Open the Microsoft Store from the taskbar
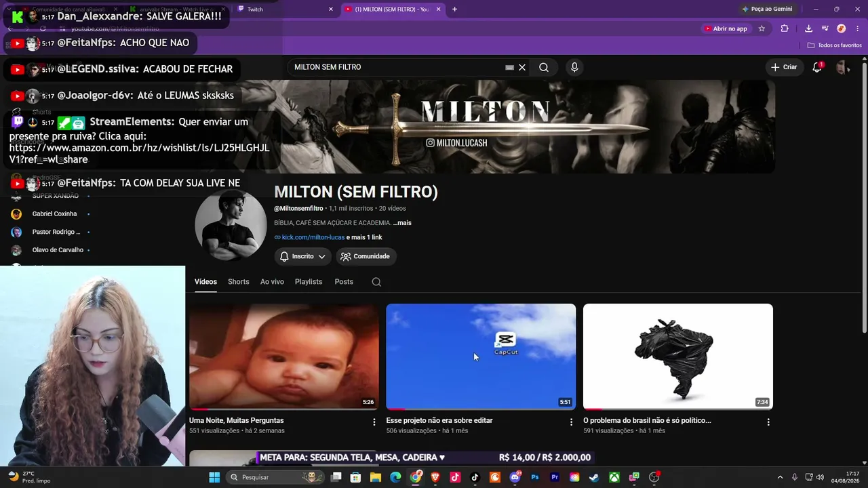Screen dimensions: 868x488 coord(355,477)
